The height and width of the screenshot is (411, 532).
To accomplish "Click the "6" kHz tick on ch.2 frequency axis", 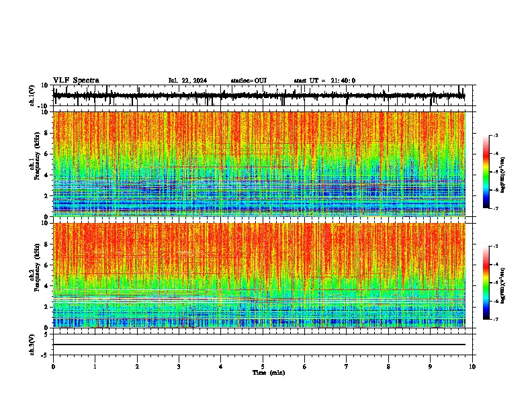I will click(46, 265).
